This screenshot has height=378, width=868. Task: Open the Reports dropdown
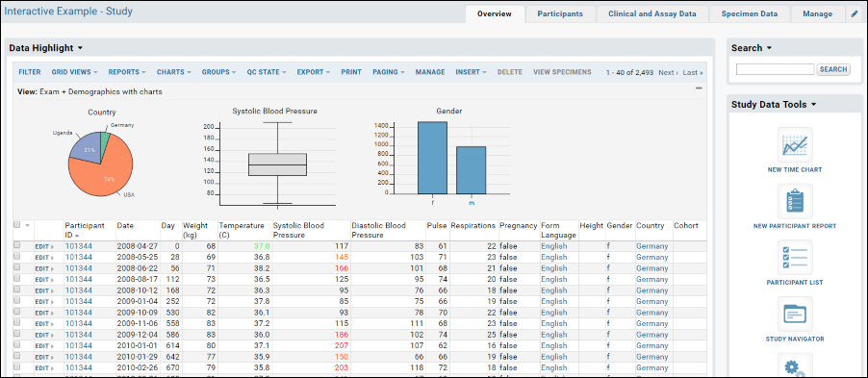(x=127, y=72)
